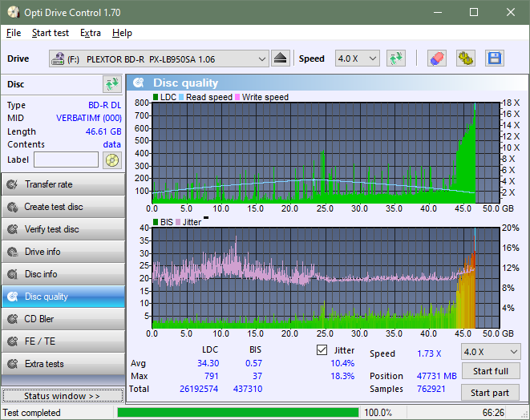The width and height of the screenshot is (530, 420).
Task: Click the Start part button
Action: click(x=490, y=393)
